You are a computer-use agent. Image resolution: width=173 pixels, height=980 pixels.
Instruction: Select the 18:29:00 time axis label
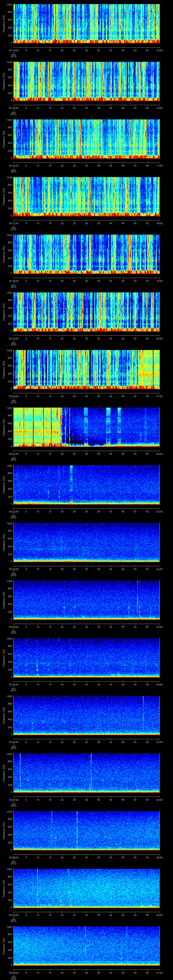pyautogui.click(x=13, y=915)
